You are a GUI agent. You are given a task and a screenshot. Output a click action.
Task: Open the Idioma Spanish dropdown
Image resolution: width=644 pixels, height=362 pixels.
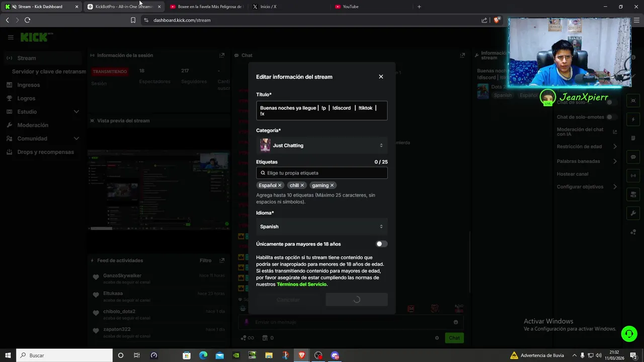(321, 227)
